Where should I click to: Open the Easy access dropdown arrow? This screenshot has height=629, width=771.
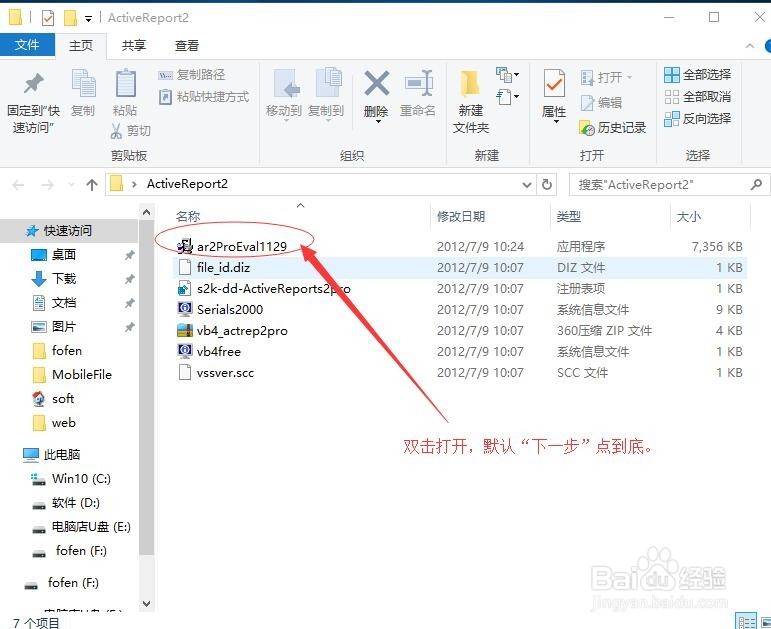point(516,96)
